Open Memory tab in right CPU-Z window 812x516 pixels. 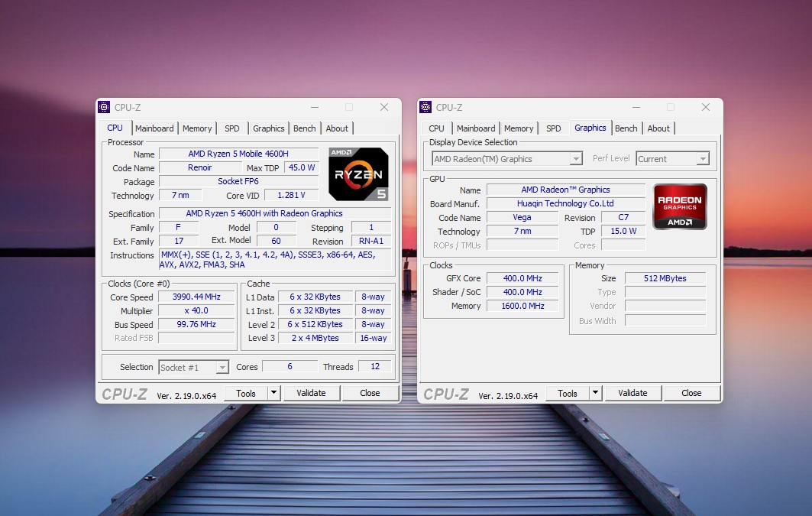coord(519,128)
